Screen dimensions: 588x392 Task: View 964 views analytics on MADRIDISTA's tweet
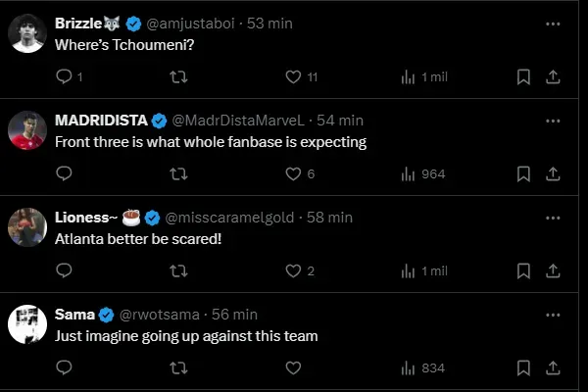(423, 173)
